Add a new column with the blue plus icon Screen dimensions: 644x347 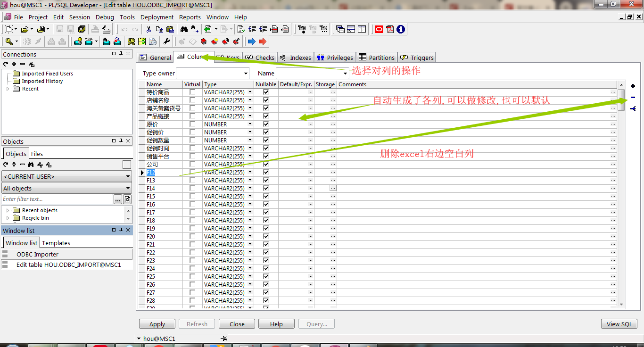click(x=633, y=86)
